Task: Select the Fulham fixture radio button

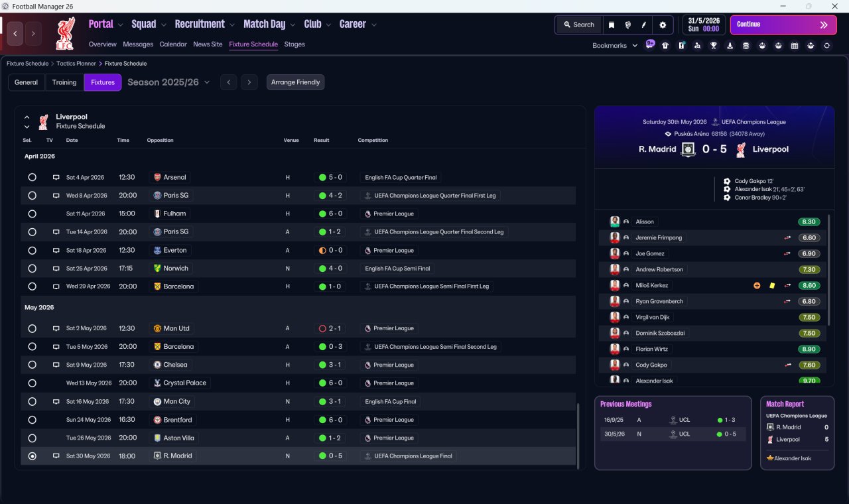Action: [32, 214]
